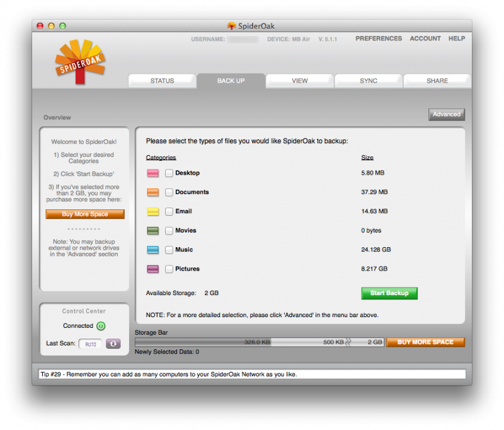Check the Documents backup checkbox
The height and width of the screenshot is (430, 504).
[169, 192]
